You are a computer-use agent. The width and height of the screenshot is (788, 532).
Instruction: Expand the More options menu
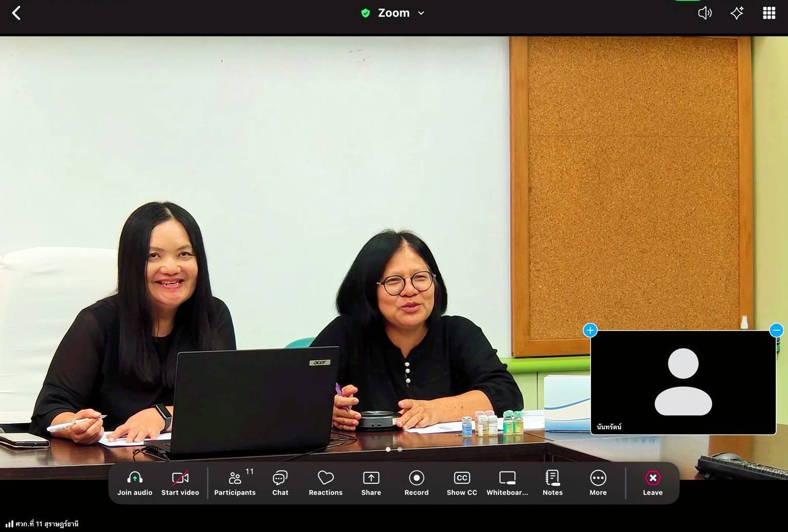(x=598, y=483)
